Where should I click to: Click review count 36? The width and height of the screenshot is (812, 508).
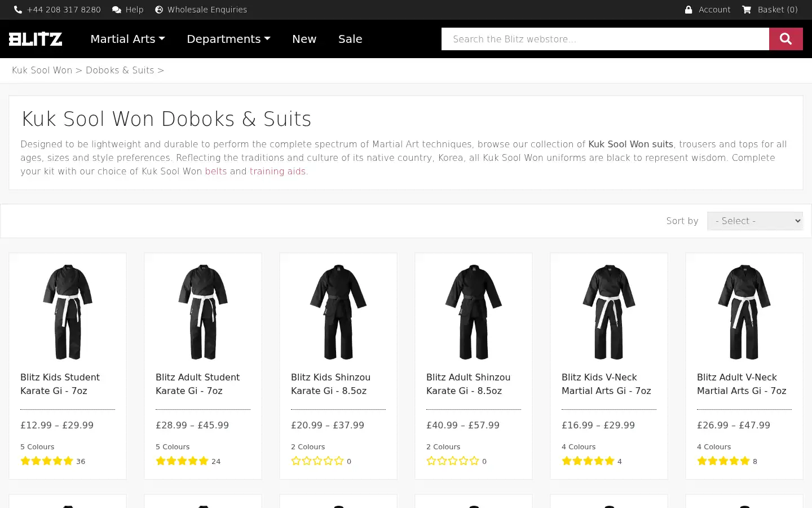81,462
